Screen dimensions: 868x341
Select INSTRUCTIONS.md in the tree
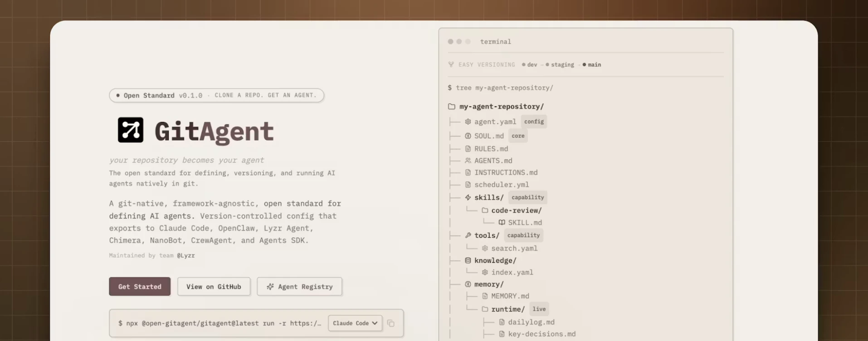point(506,172)
